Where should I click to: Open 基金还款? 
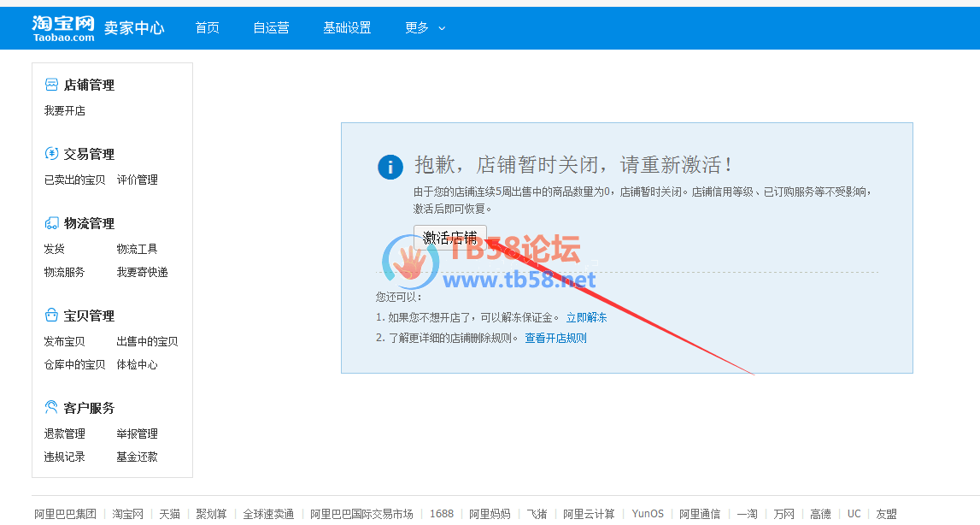point(137,457)
